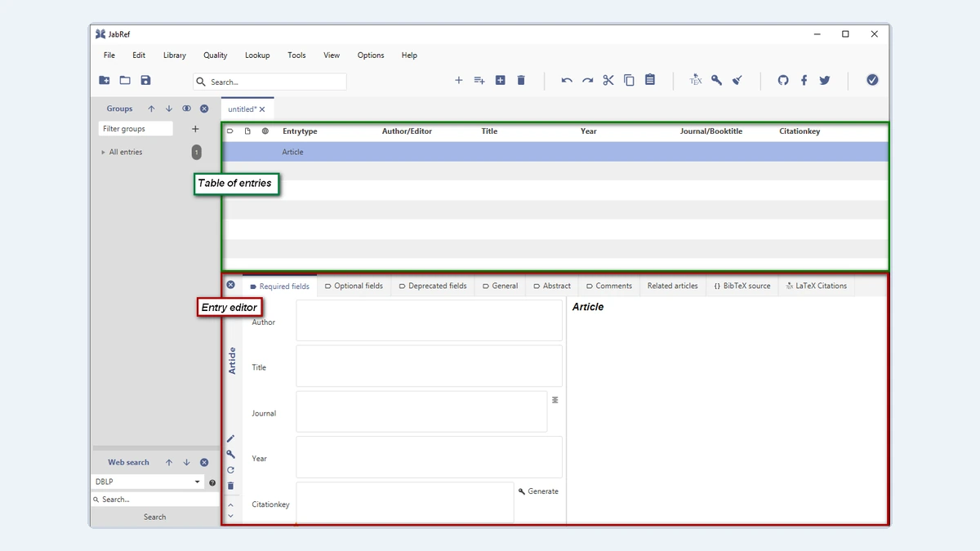Switch to the Abstract tab
Screen dimensions: 980x551
[x=552, y=286]
